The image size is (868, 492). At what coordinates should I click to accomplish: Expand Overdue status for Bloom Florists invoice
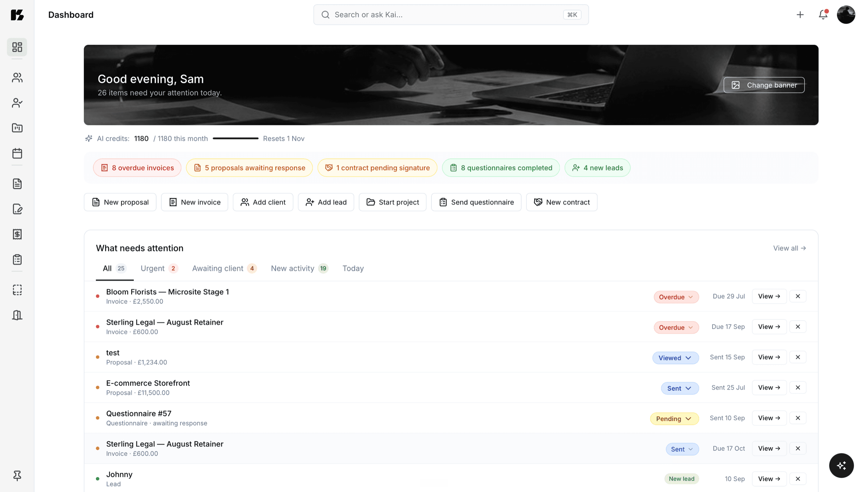(x=676, y=297)
